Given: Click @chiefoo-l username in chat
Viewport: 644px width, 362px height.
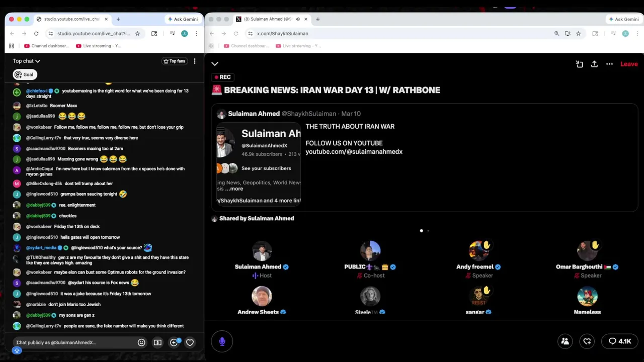Looking at the screenshot, I should pyautogui.click(x=37, y=91).
